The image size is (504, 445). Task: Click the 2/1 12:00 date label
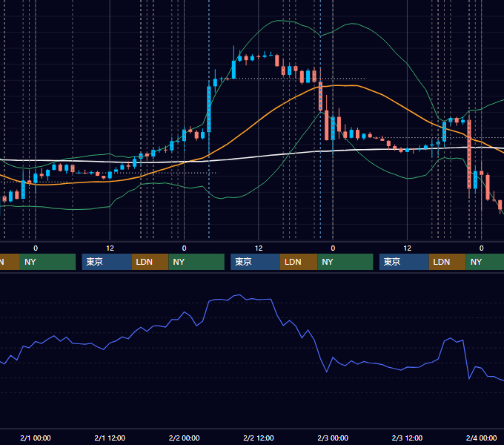(x=110, y=438)
